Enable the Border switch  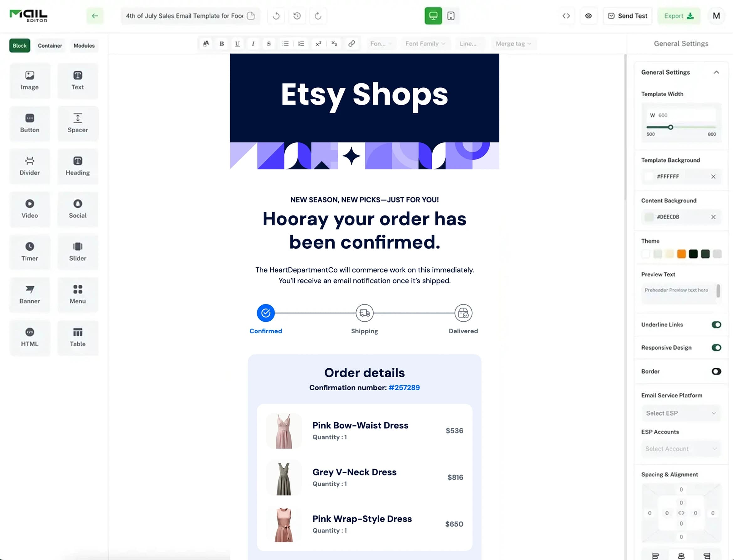point(716,371)
